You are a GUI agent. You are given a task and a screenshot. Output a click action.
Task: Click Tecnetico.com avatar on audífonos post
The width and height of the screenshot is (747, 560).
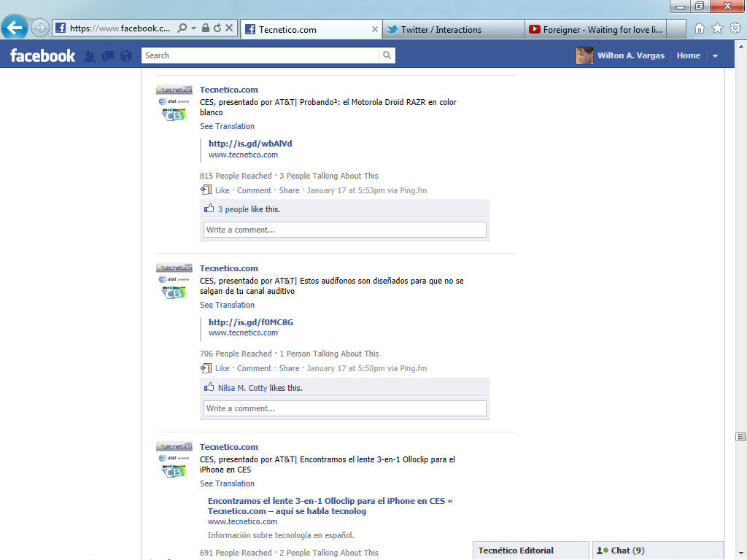(174, 281)
